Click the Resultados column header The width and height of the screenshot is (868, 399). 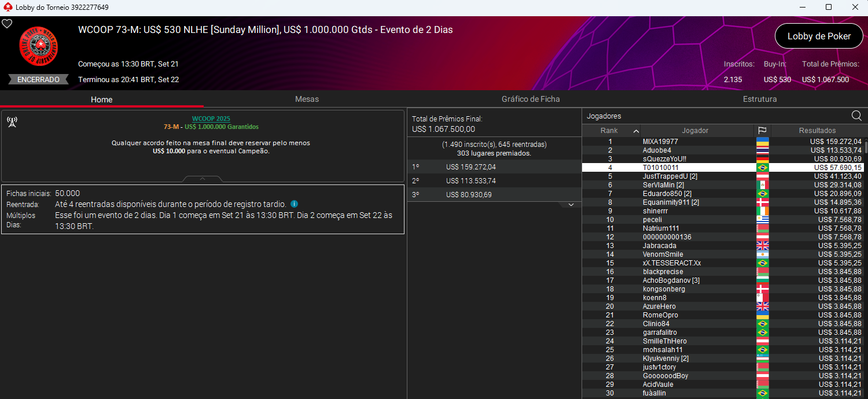pyautogui.click(x=817, y=131)
